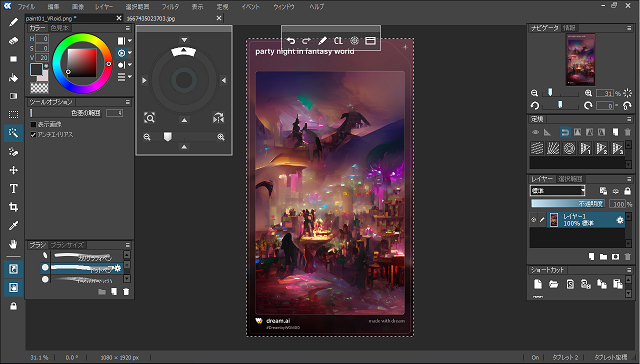Click the CL clear icon in floating toolbar

pos(338,41)
